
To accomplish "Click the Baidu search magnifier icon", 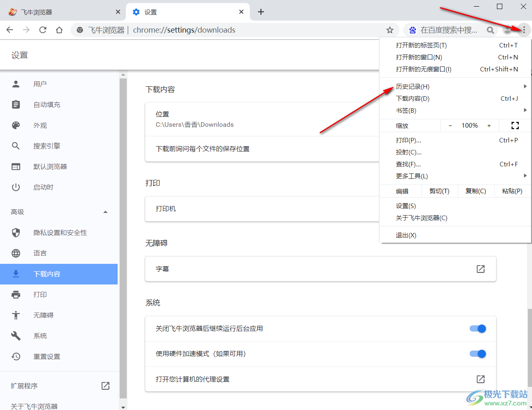I will point(490,30).
